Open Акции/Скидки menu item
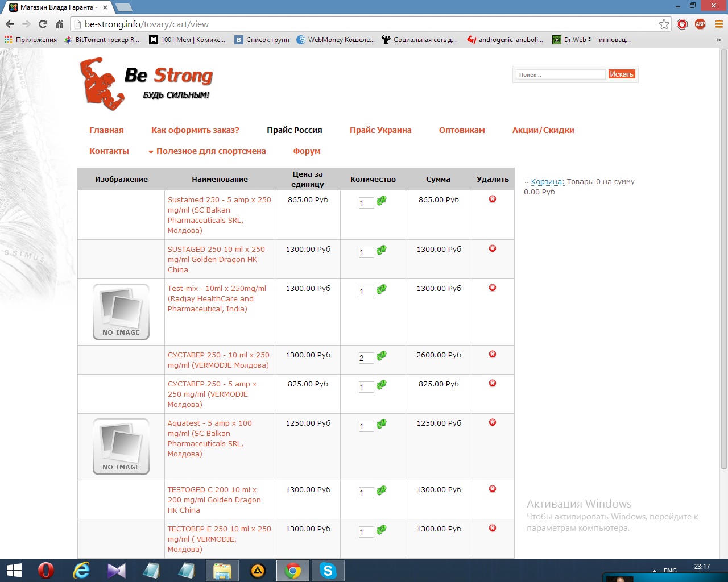Image resolution: width=728 pixels, height=582 pixels. 543,130
